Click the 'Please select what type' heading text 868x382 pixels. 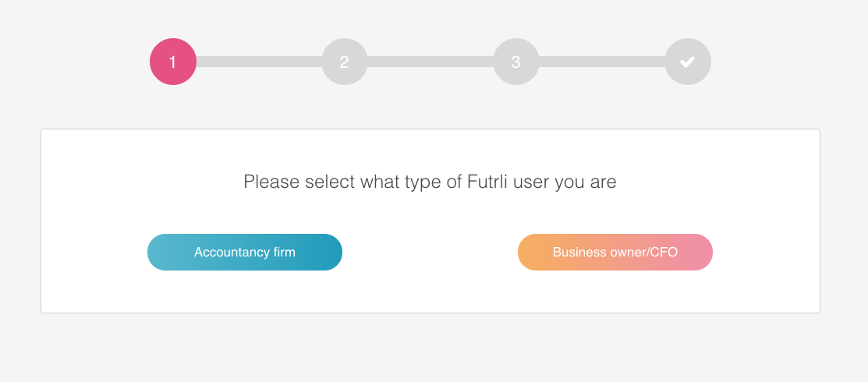coord(430,182)
